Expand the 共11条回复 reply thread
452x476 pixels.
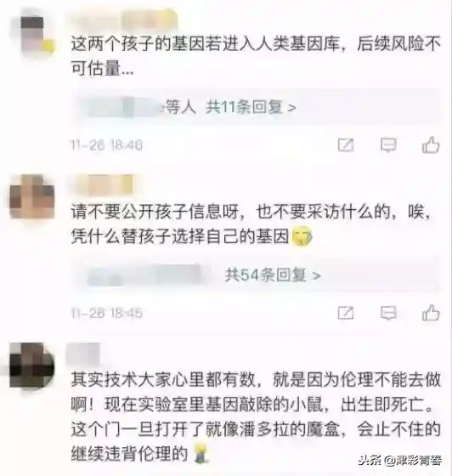pyautogui.click(x=251, y=107)
